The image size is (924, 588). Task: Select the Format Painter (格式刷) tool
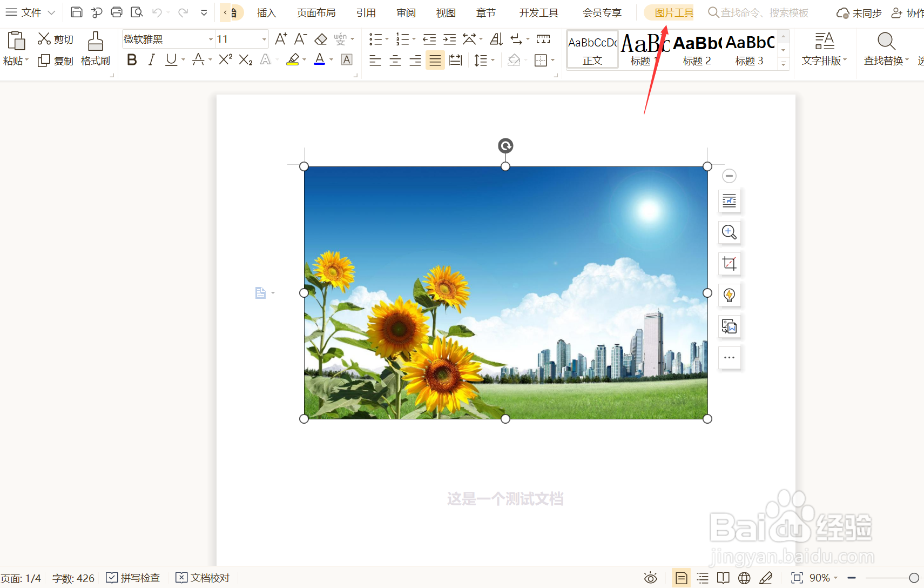click(96, 49)
